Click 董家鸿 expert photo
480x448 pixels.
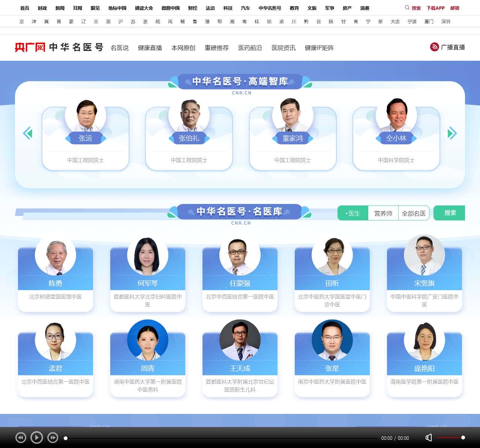pyautogui.click(x=292, y=115)
